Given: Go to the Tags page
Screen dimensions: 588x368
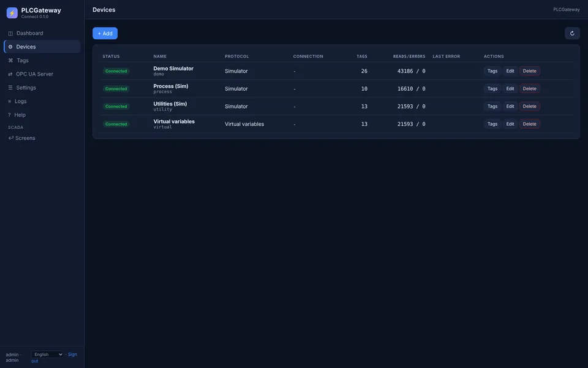Looking at the screenshot, I should coord(42,60).
